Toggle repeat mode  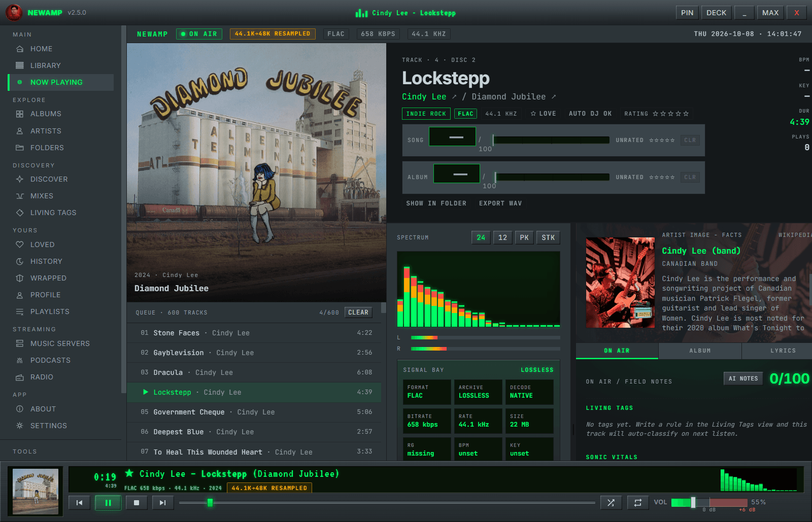click(638, 503)
